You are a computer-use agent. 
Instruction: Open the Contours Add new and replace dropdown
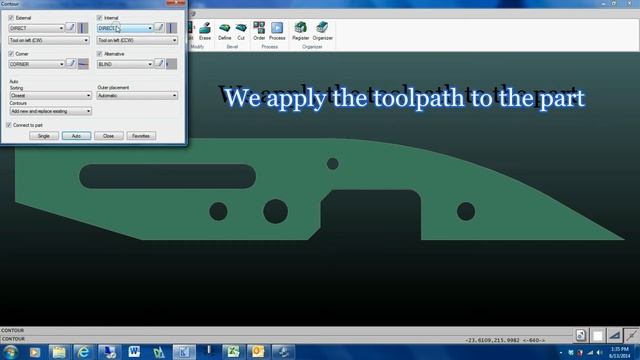(x=50, y=111)
